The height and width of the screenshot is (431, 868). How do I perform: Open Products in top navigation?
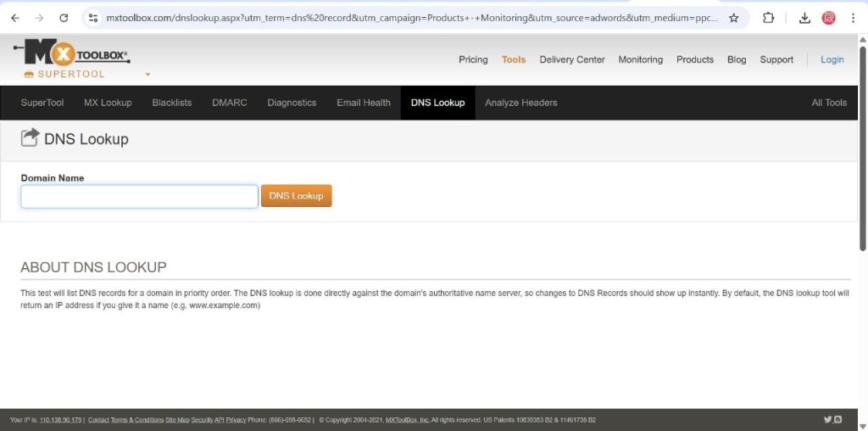pyautogui.click(x=695, y=59)
